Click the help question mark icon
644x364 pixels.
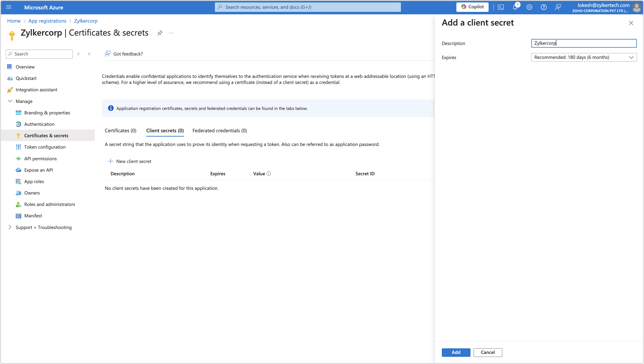coord(544,7)
